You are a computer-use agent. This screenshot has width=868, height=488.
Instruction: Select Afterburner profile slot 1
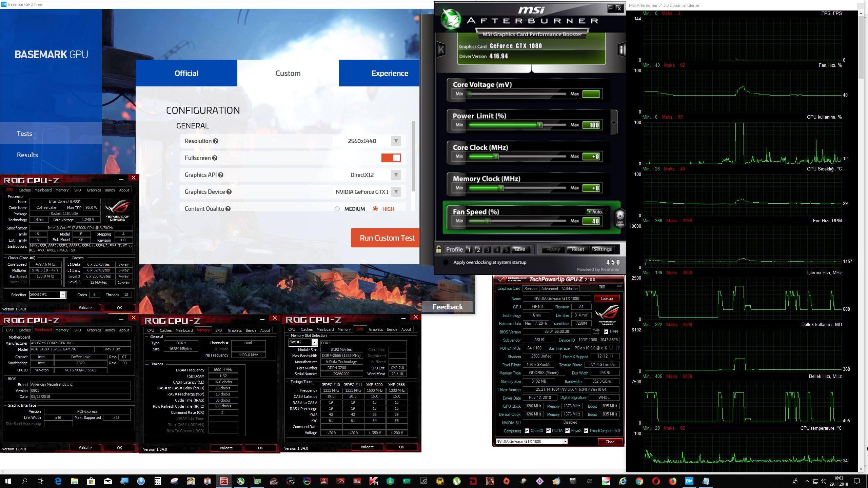[469, 249]
